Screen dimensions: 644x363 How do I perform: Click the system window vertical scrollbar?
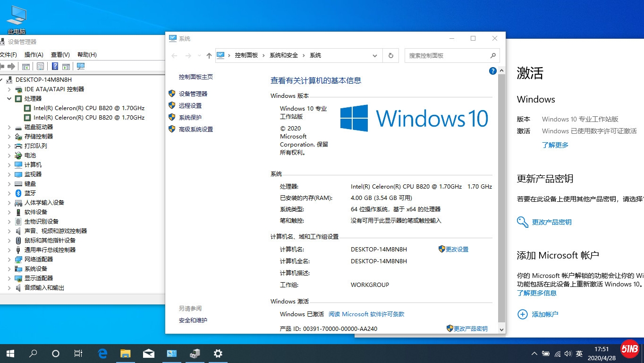[501, 189]
